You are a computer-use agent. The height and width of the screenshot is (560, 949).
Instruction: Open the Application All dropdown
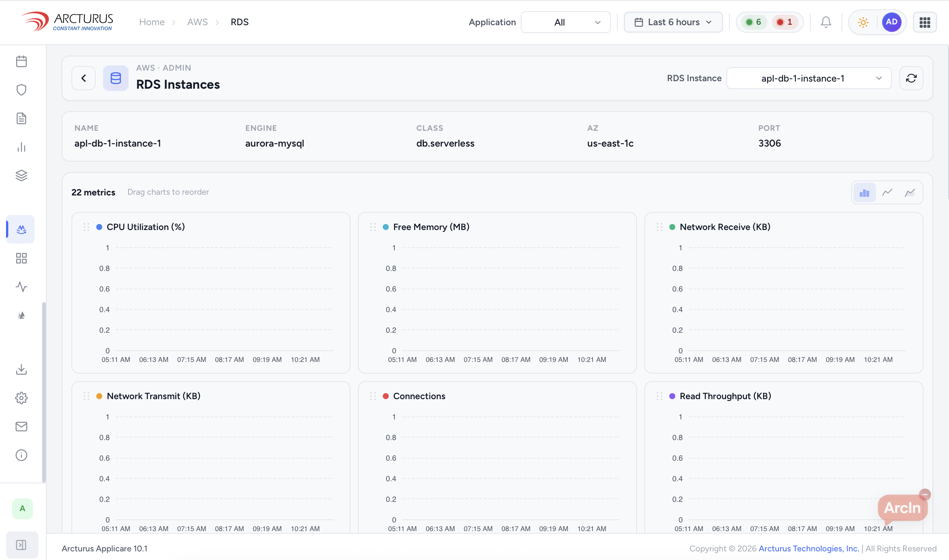click(x=565, y=22)
